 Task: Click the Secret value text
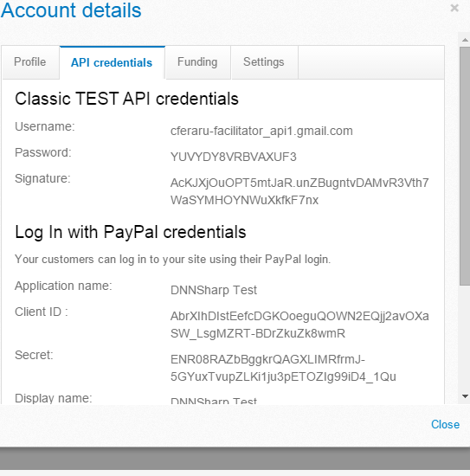tap(283, 368)
